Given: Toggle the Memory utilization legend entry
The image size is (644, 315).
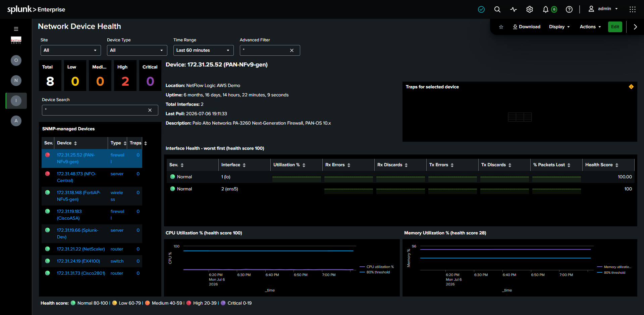Looking at the screenshot, I should coord(614,267).
